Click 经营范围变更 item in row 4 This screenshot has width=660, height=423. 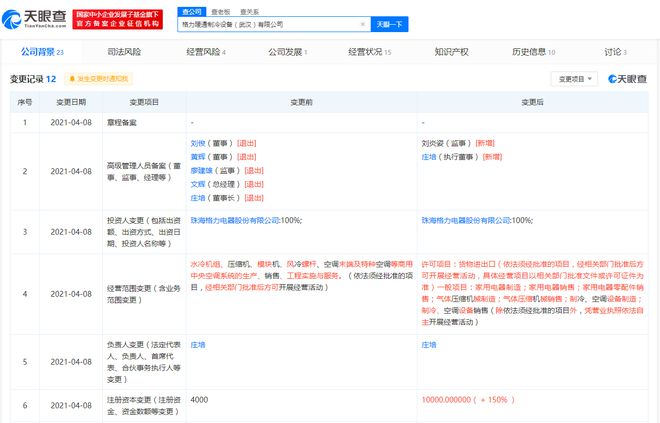(144, 294)
